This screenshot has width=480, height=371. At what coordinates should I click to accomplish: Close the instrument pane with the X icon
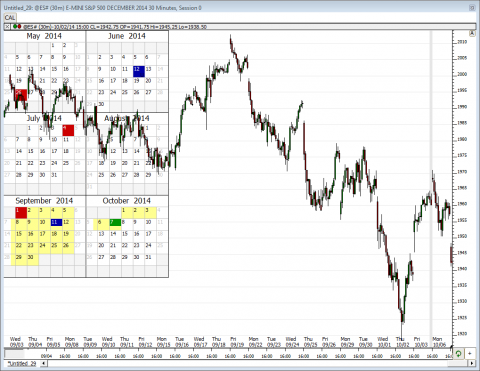coord(7,27)
